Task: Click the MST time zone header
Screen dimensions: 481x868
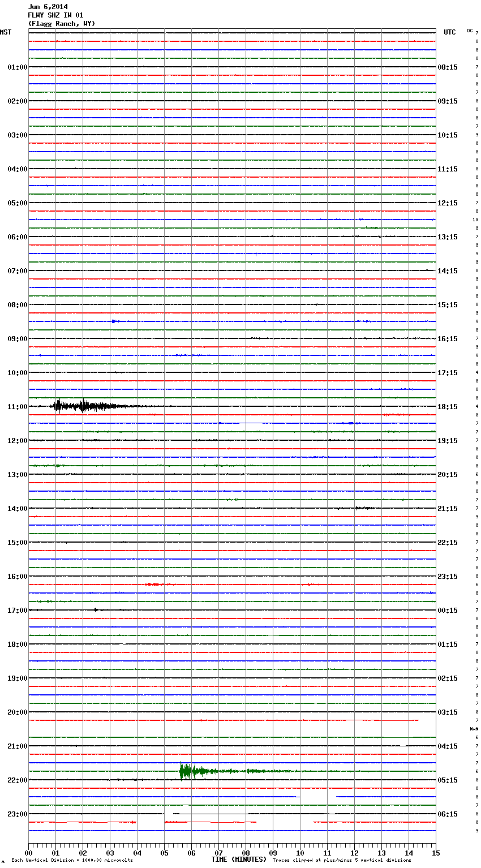Action: coord(6,32)
